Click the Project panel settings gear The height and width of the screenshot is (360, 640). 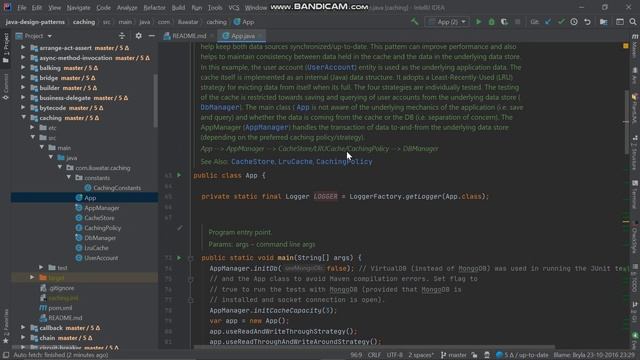click(x=138, y=36)
